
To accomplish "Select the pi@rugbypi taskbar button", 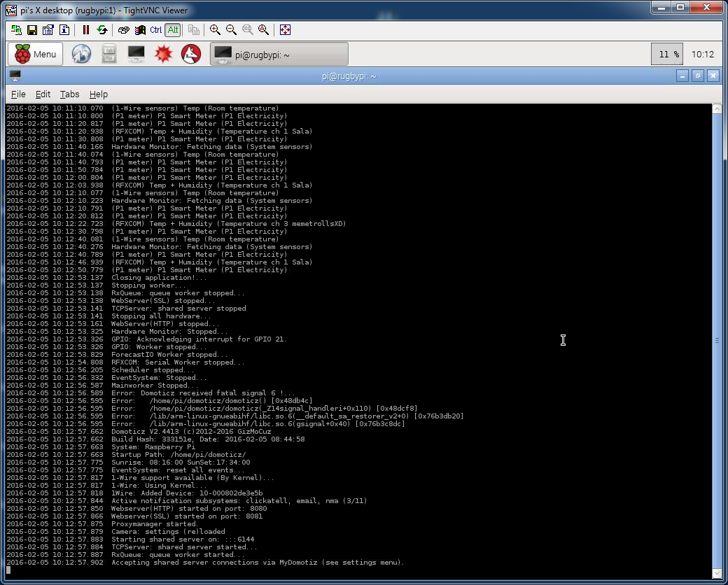I will coord(279,54).
